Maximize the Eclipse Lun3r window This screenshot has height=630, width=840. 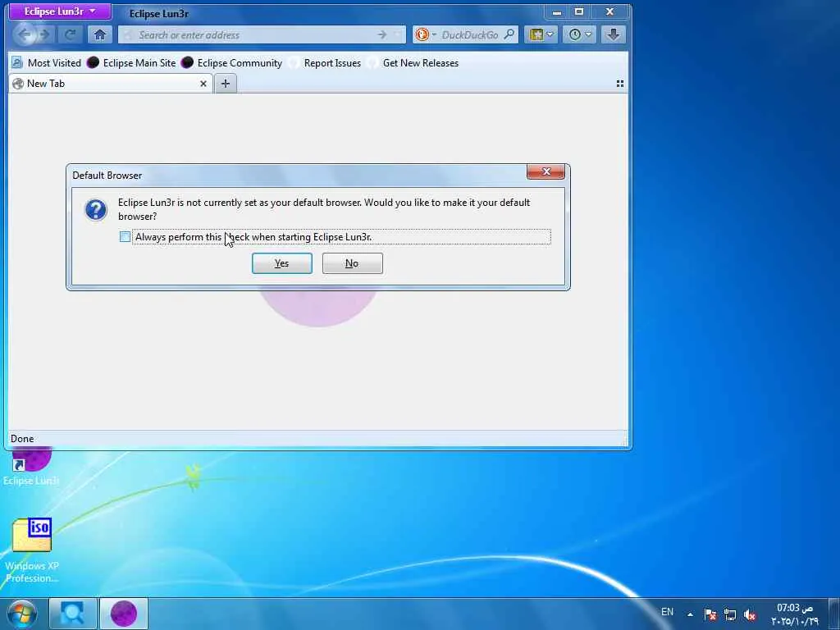coord(579,11)
